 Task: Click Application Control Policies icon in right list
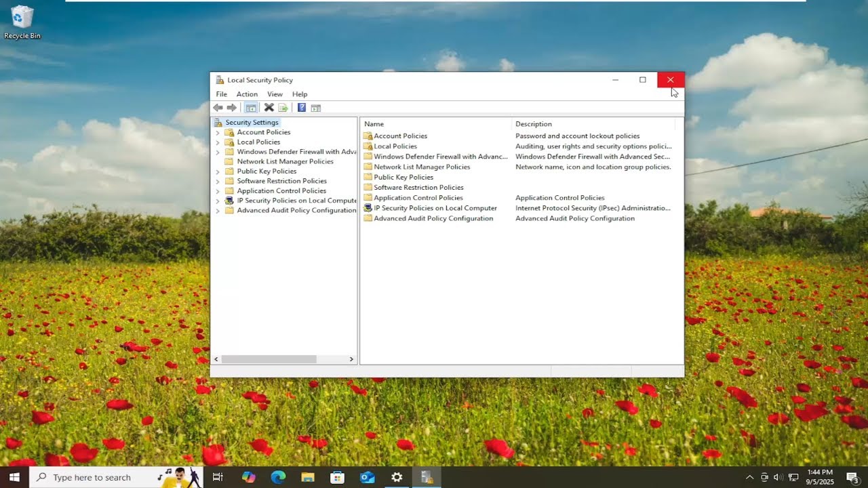[x=368, y=198]
